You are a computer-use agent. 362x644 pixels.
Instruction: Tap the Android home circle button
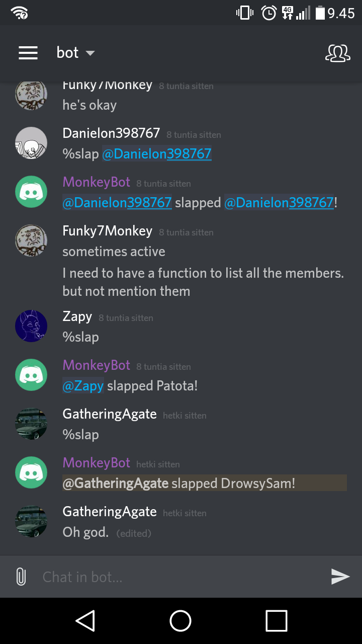click(180, 621)
